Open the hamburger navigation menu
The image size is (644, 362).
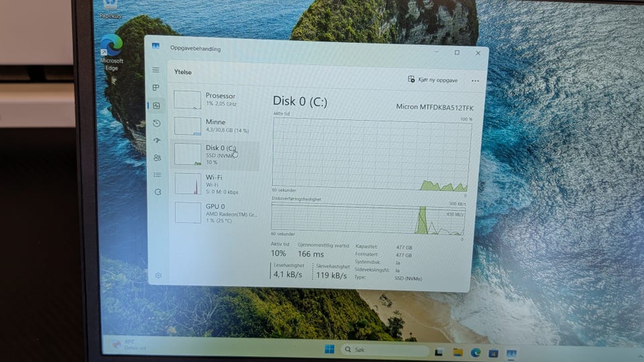[156, 70]
